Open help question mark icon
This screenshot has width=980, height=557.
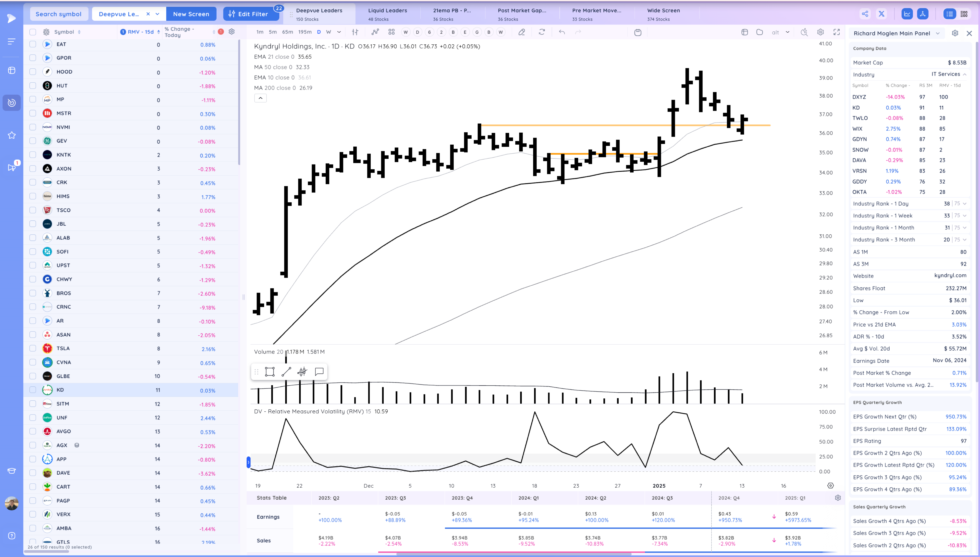click(x=12, y=536)
